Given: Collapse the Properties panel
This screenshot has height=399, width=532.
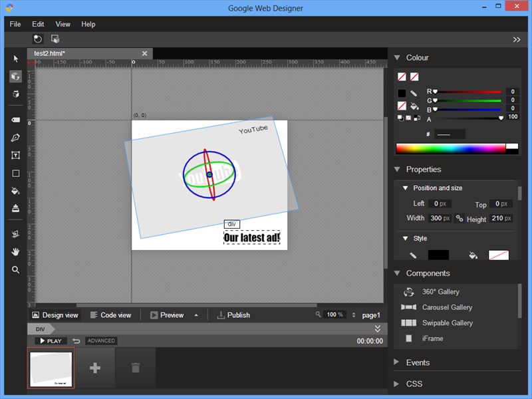Looking at the screenshot, I should [397, 169].
